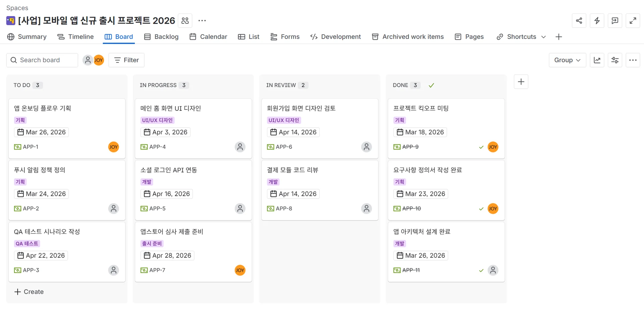This screenshot has height=313, width=644.
Task: Enter fullscreen with the expand icon
Action: point(633,20)
